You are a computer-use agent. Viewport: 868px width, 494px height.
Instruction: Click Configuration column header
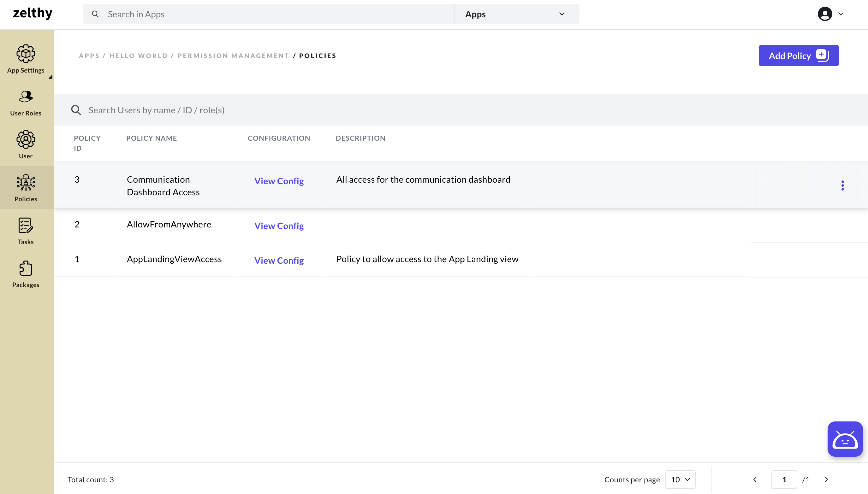tap(279, 138)
